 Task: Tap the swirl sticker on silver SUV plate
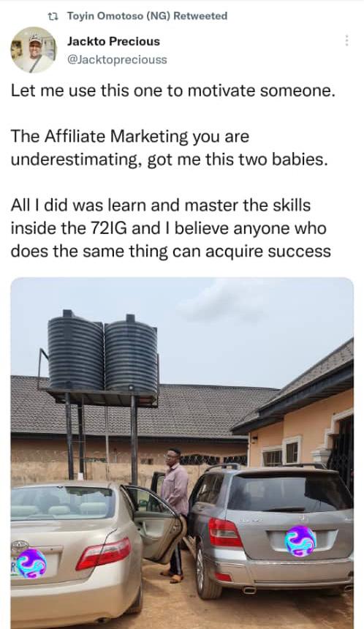click(300, 541)
